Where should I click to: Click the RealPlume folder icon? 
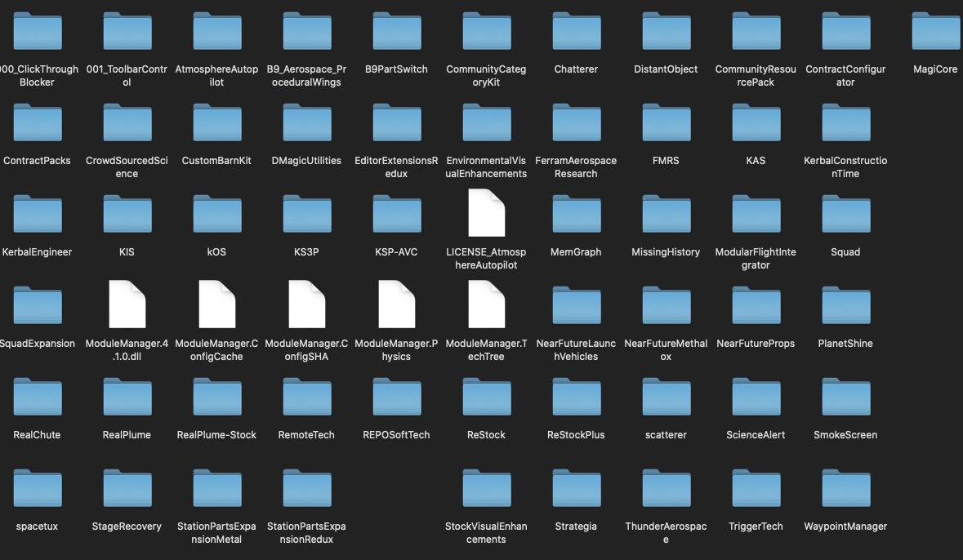pos(127,397)
